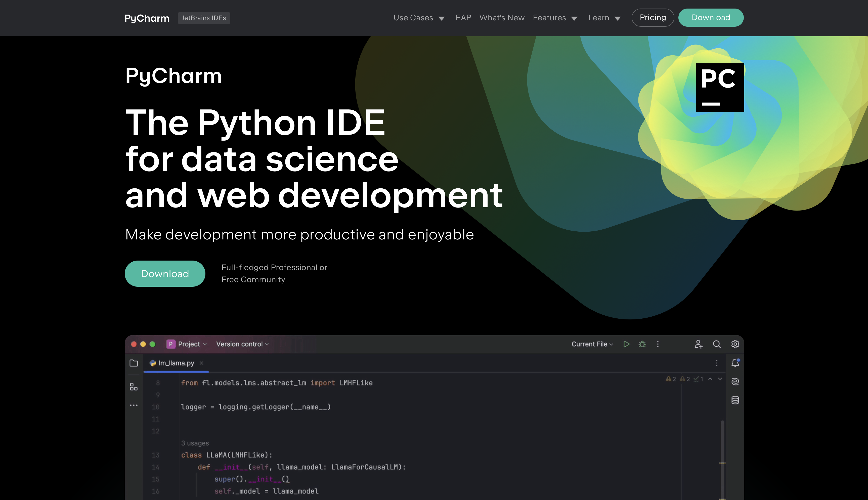Viewport: 868px width, 500px height.
Task: Click the add collaborator person icon
Action: pos(699,344)
